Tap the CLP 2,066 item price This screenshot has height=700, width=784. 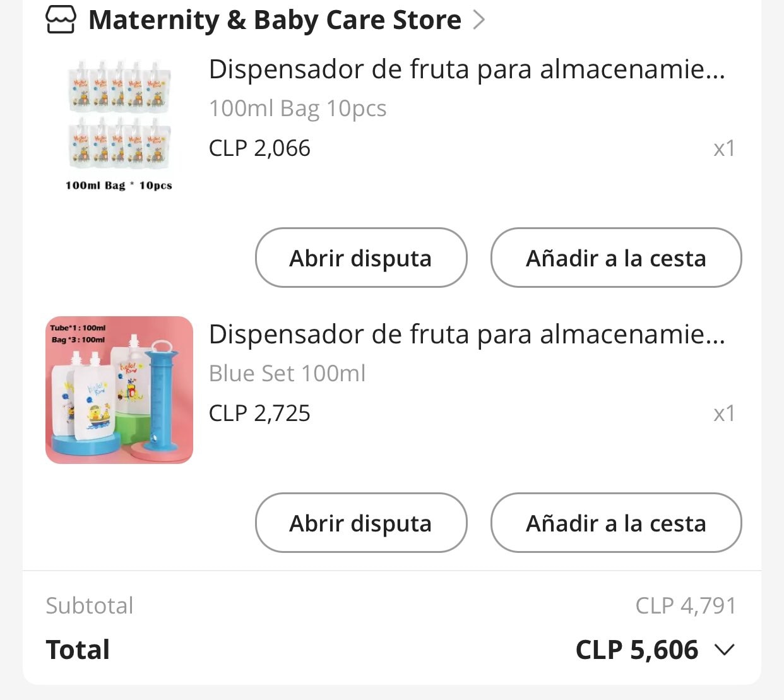pyautogui.click(x=259, y=148)
